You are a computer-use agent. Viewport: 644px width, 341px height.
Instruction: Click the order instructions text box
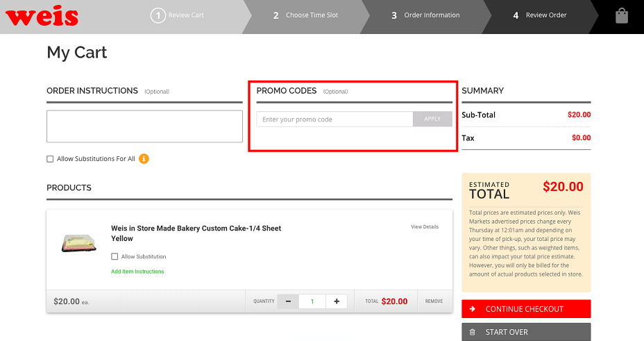(144, 126)
